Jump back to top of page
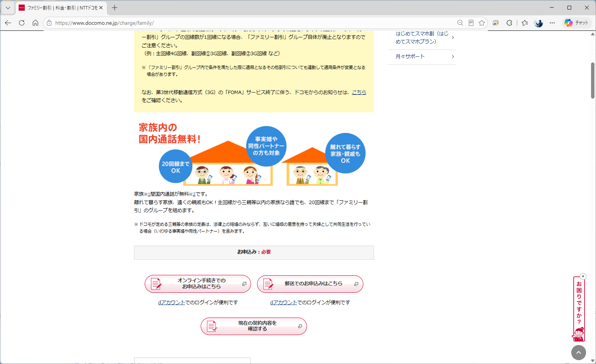Image resolution: width=596 pixels, height=364 pixels. 578,353
